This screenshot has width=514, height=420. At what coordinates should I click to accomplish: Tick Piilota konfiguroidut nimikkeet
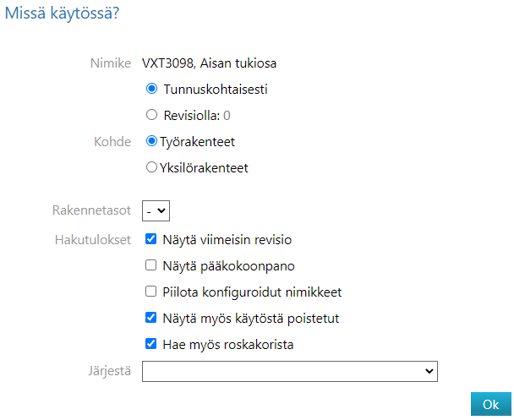(x=151, y=292)
